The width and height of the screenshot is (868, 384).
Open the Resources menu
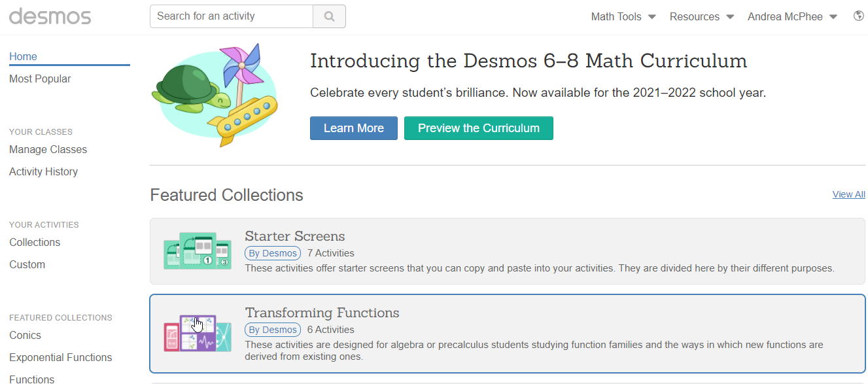[x=701, y=16]
